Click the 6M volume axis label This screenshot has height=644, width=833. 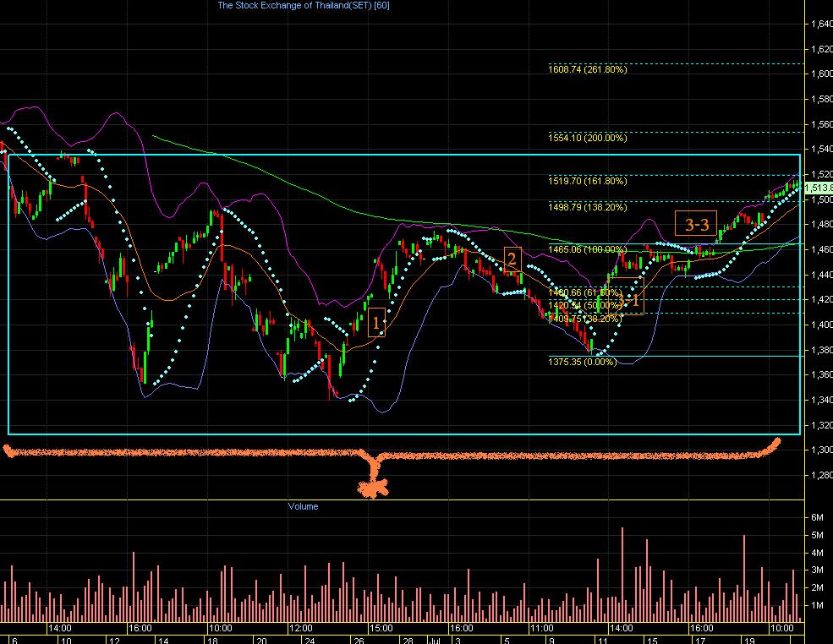[x=817, y=517]
